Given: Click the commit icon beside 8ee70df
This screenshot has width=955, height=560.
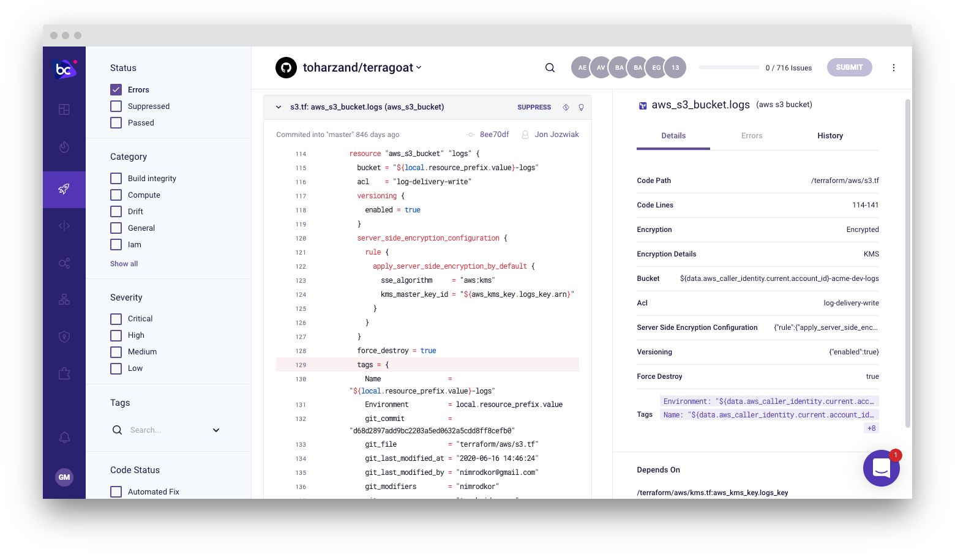Looking at the screenshot, I should coord(471,135).
